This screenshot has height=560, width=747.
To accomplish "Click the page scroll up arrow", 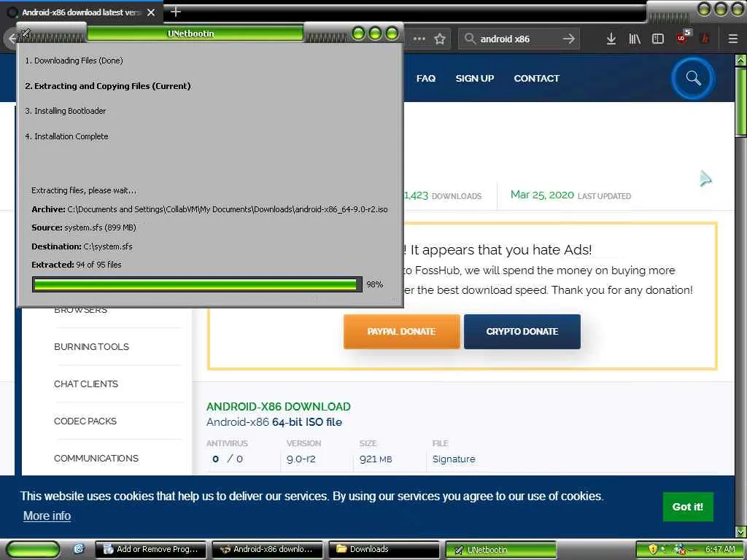I will tap(741, 61).
